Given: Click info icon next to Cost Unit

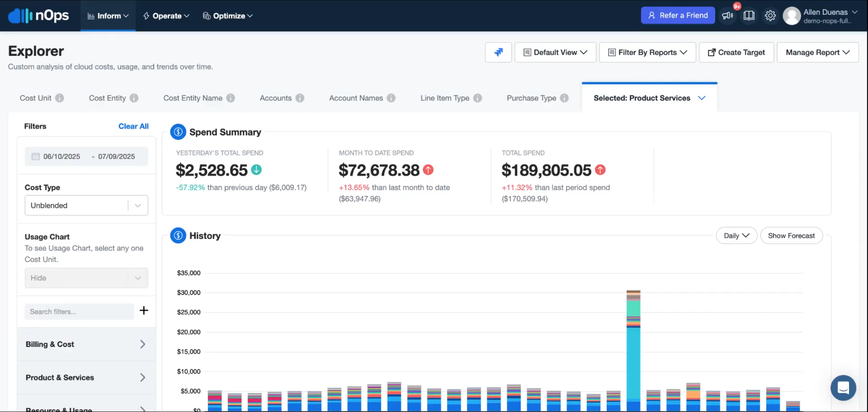Looking at the screenshot, I should point(60,98).
